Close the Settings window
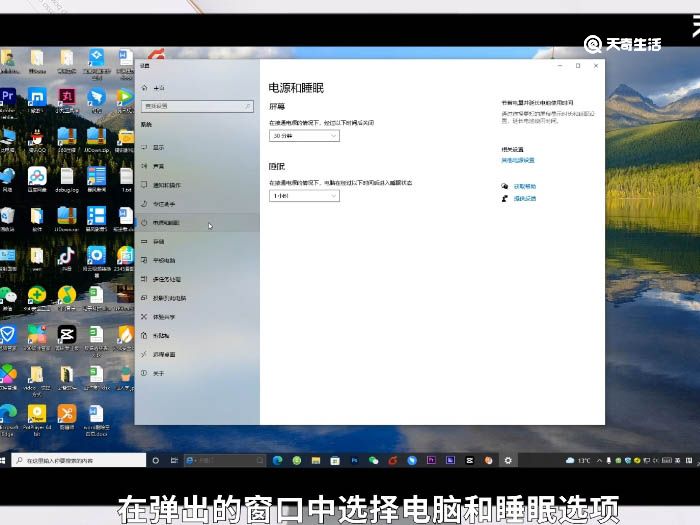Image resolution: width=700 pixels, height=525 pixels. 596,66
